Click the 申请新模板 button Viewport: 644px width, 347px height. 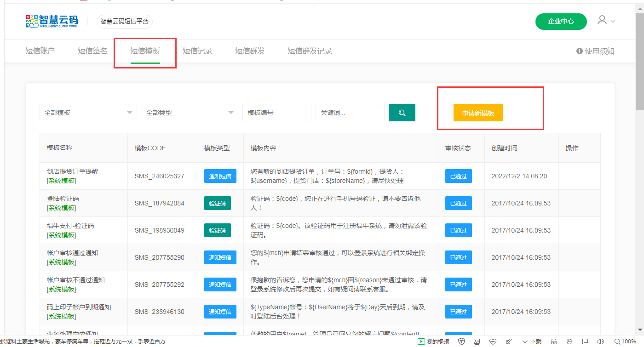478,113
